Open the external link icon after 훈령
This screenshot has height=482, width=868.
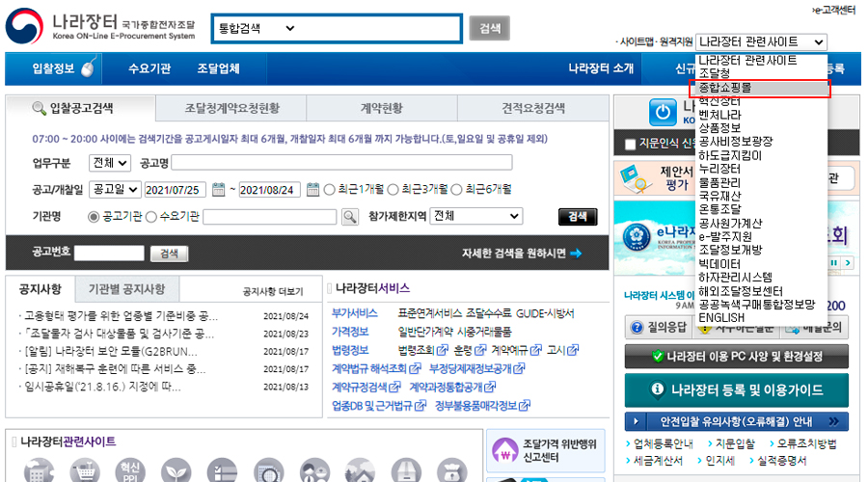click(480, 350)
